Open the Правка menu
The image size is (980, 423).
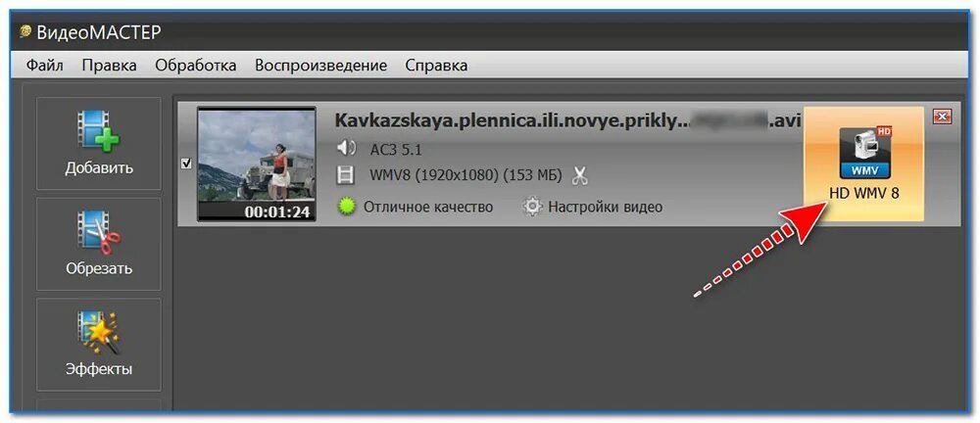click(109, 66)
